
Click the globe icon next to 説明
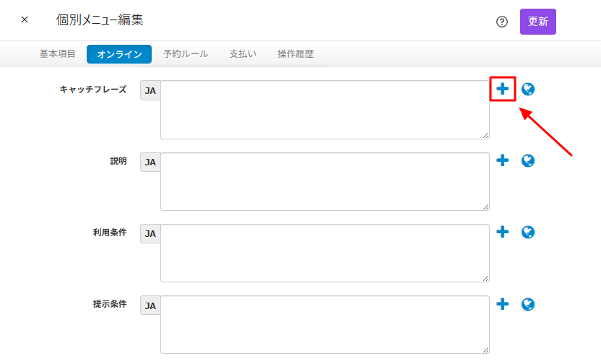coord(528,160)
